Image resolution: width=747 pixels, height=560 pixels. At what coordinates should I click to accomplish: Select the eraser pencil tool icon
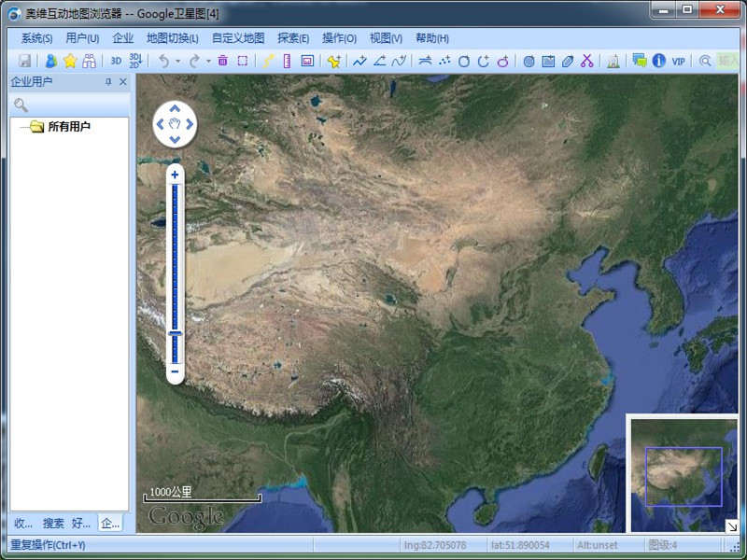[x=568, y=61]
